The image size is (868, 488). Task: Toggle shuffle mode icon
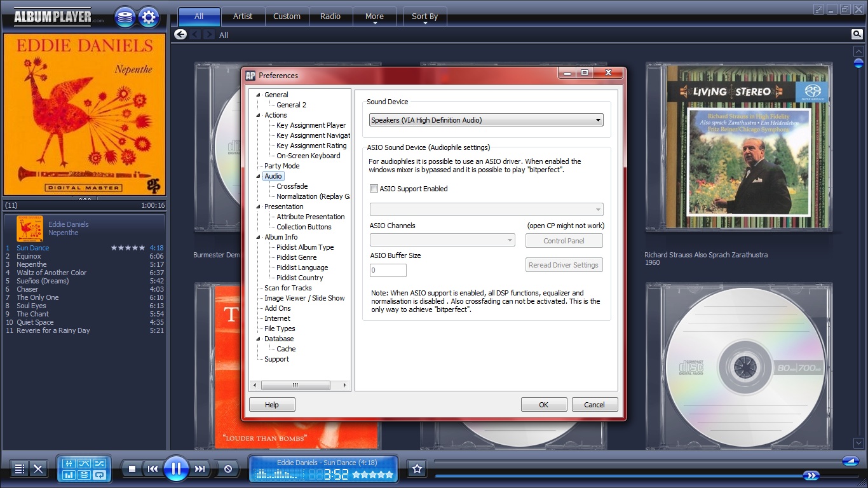[99, 463]
